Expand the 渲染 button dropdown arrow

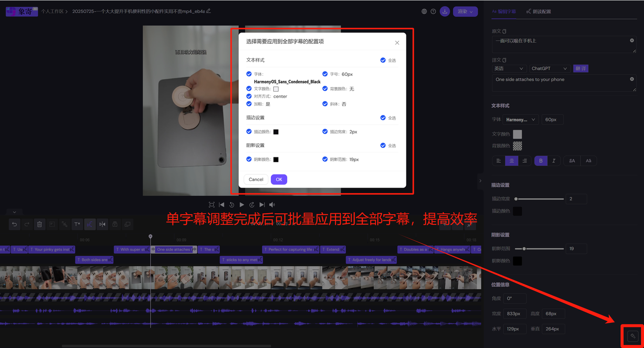[472, 11]
